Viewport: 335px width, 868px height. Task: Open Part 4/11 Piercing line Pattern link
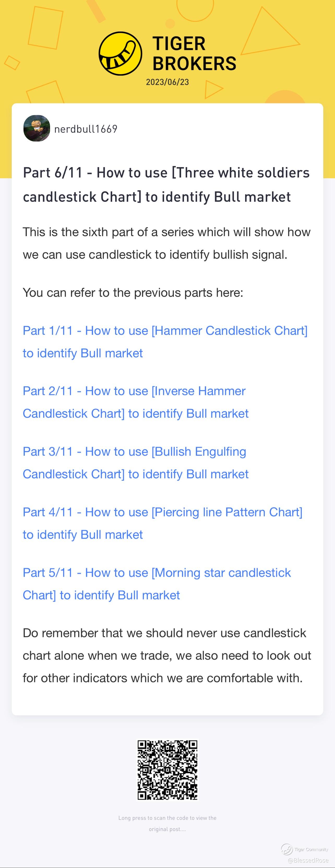[x=163, y=523]
